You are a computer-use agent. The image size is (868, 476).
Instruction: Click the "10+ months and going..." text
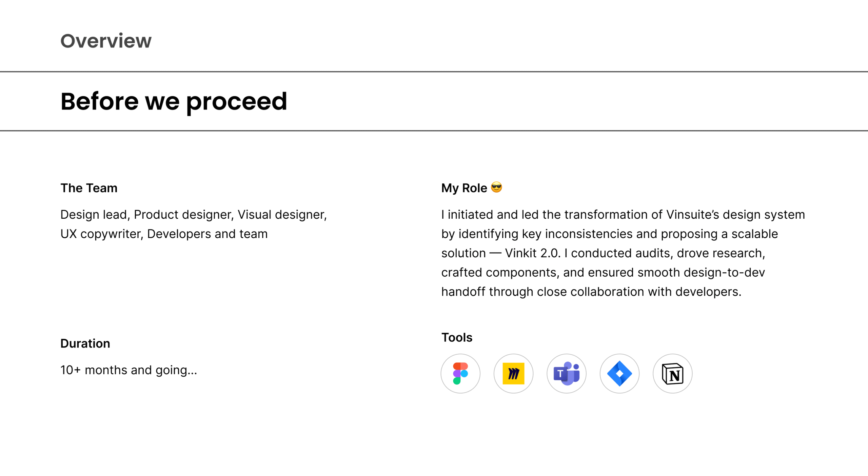[x=129, y=370]
